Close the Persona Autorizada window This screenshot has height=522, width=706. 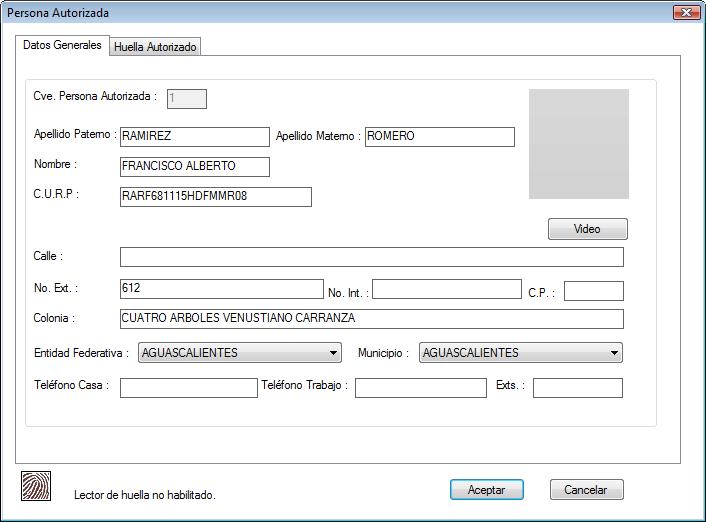coord(685,13)
